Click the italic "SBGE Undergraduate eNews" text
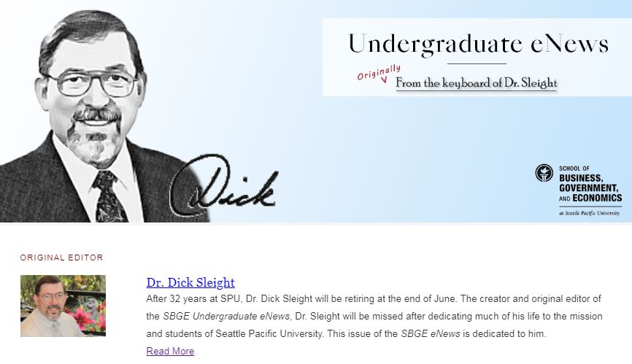 point(226,316)
